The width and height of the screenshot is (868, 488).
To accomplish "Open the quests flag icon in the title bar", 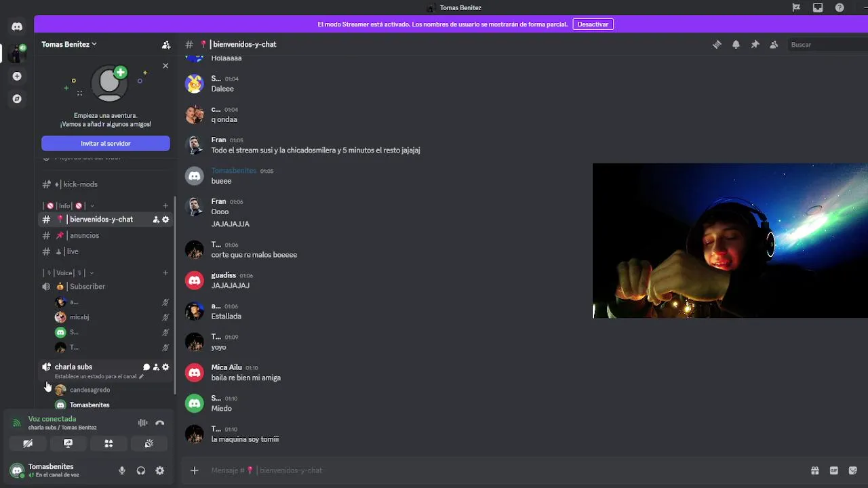I will click(x=796, y=7).
